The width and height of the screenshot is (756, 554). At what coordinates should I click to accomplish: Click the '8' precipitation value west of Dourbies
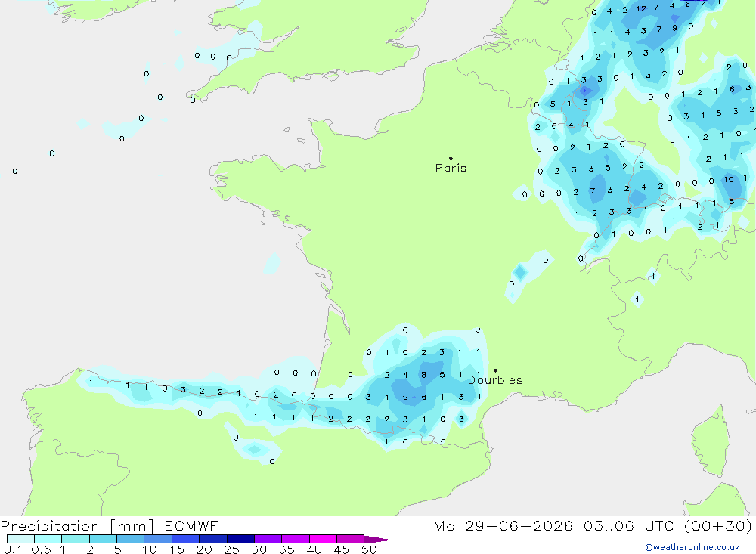[424, 375]
